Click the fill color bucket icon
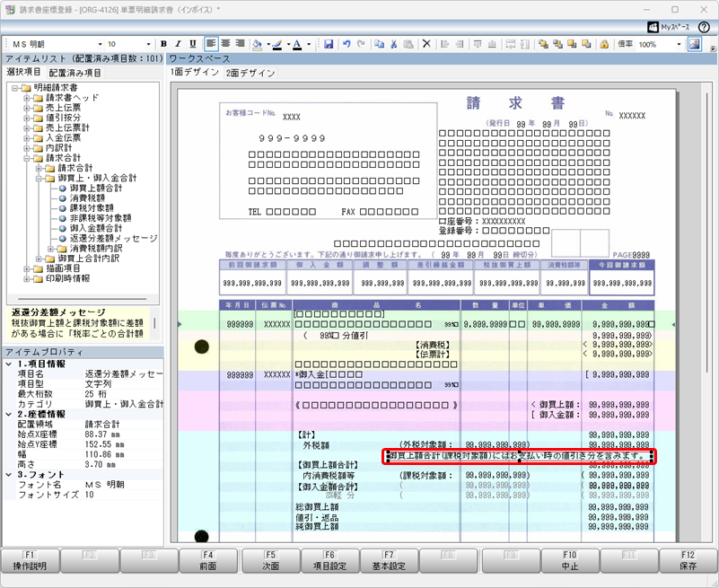719x588 pixels. [x=258, y=45]
